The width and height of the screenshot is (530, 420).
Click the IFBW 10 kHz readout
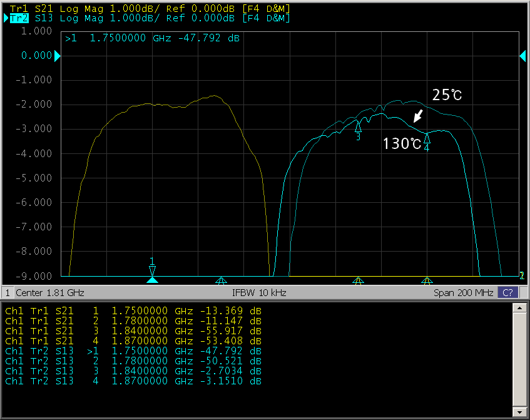259,292
